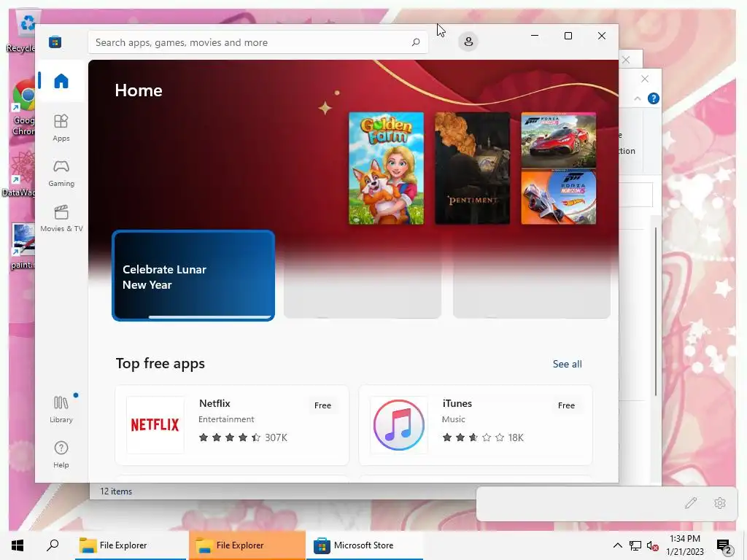This screenshot has height=560, width=747.
Task: Open the user account profile icon
Action: [468, 42]
